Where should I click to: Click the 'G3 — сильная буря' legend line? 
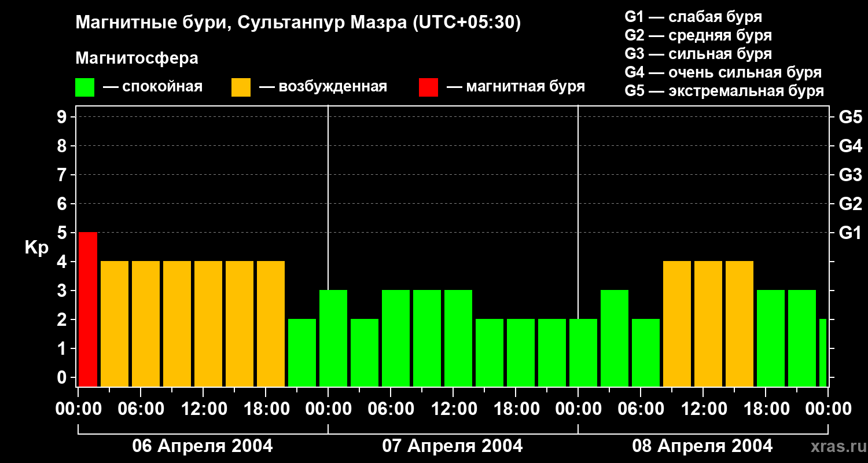[698, 54]
